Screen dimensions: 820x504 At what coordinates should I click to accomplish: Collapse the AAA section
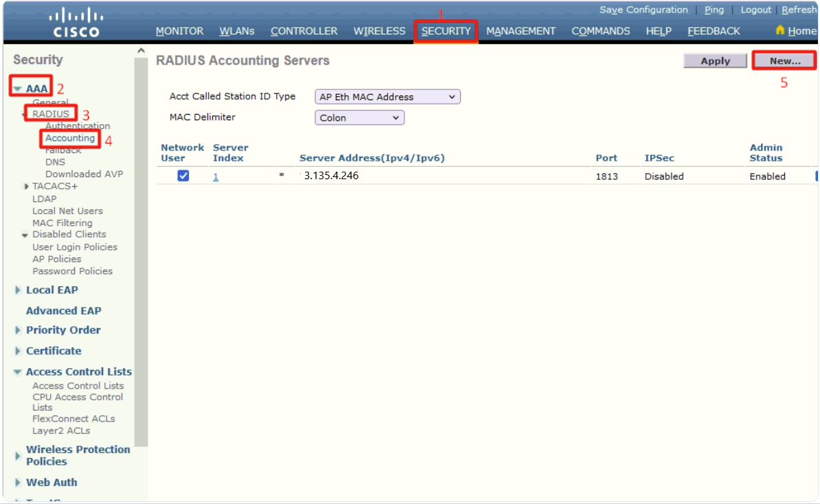pos(18,89)
